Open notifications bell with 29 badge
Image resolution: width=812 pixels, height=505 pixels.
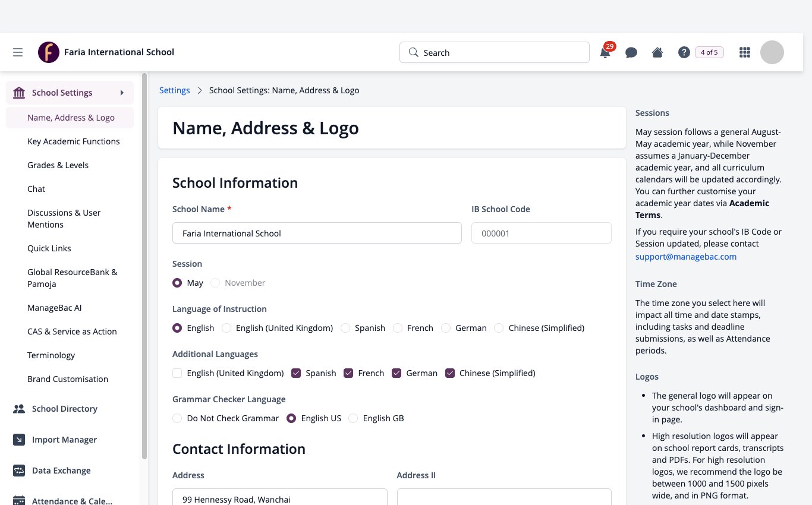point(605,52)
